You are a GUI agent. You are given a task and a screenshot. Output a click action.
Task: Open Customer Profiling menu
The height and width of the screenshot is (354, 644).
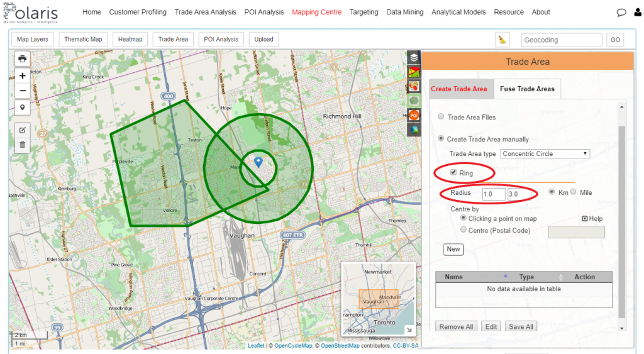(138, 13)
